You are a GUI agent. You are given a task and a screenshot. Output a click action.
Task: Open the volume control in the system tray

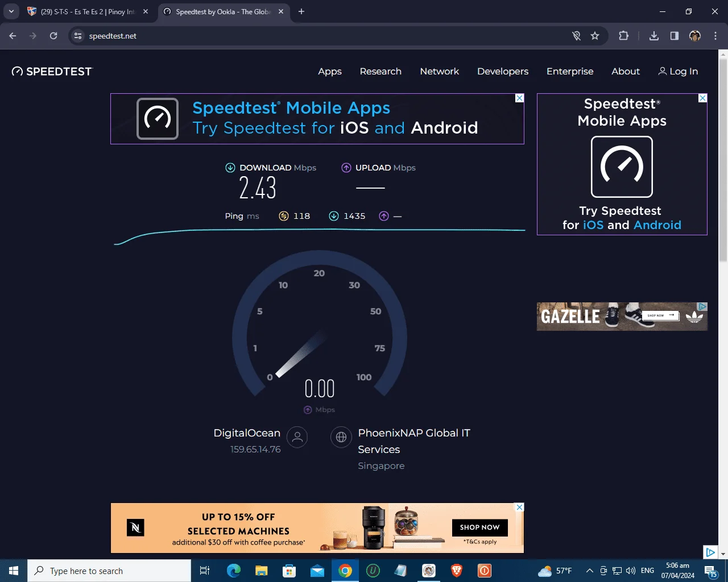click(x=630, y=571)
